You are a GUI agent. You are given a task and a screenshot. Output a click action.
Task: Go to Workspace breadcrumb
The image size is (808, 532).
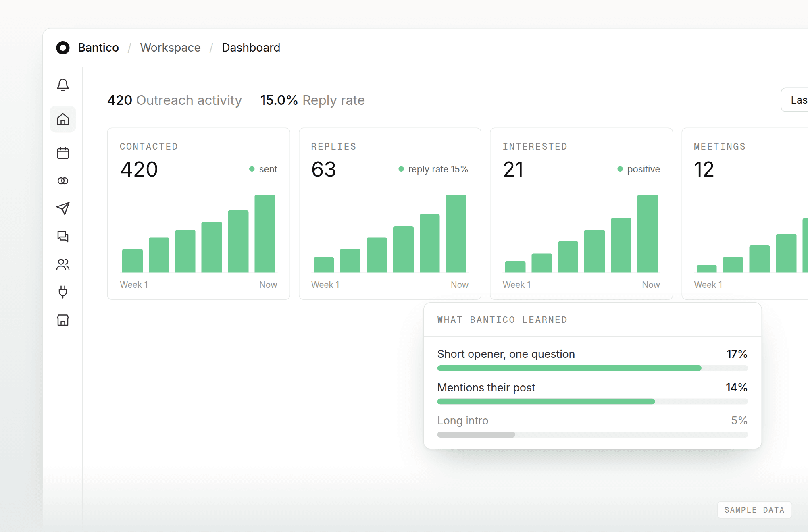[170, 48]
